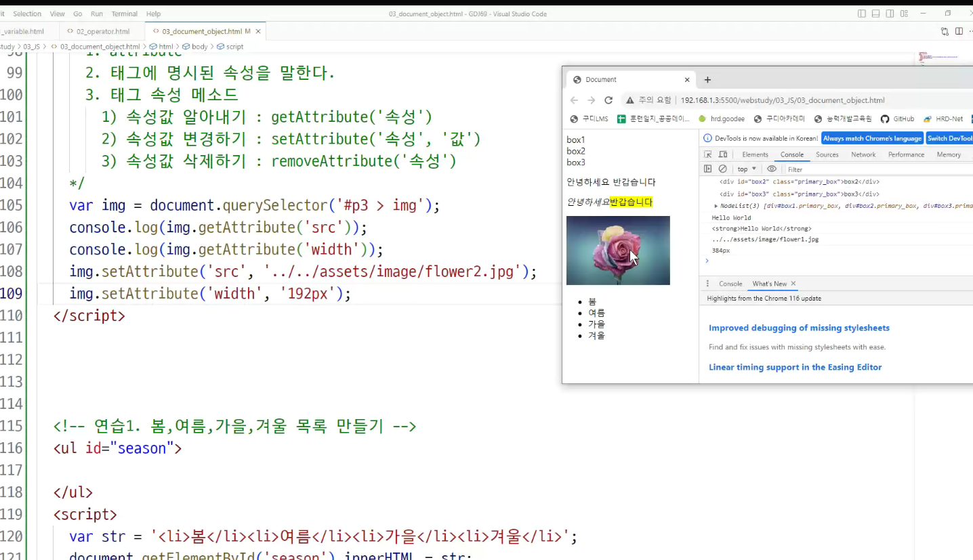Toggle VS Code secondary side bar layout

[890, 14]
